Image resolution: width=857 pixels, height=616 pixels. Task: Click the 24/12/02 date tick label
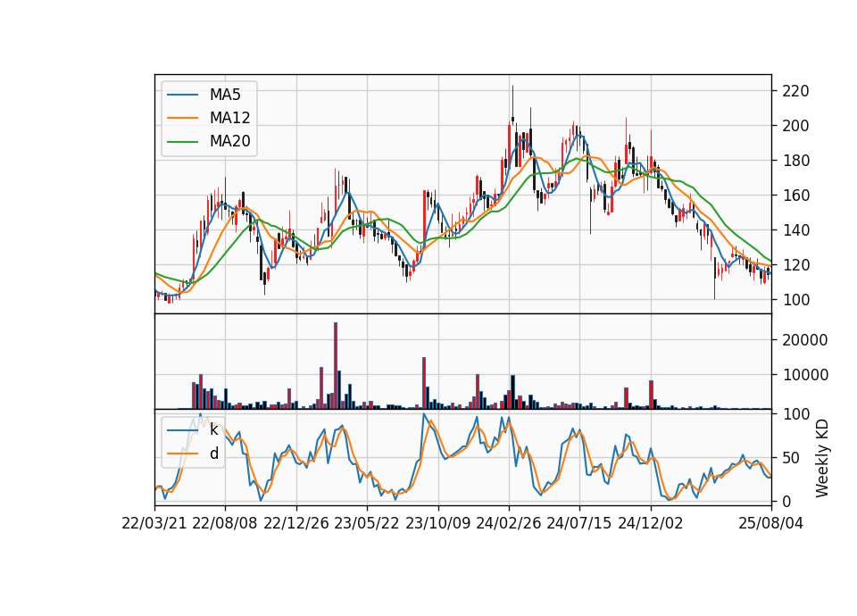point(651,523)
